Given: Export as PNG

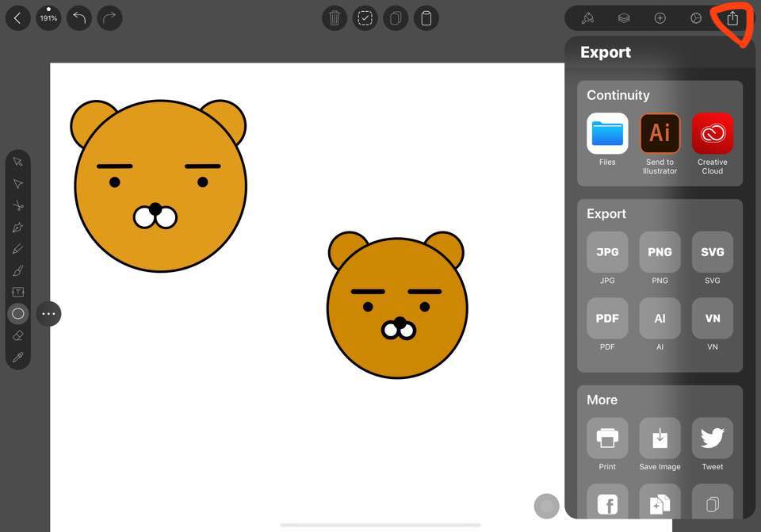Looking at the screenshot, I should [x=660, y=252].
